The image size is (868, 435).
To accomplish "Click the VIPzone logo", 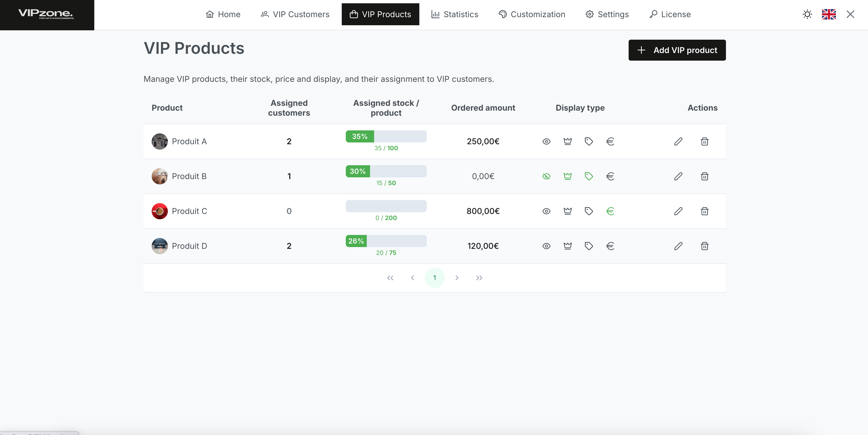I will [46, 14].
